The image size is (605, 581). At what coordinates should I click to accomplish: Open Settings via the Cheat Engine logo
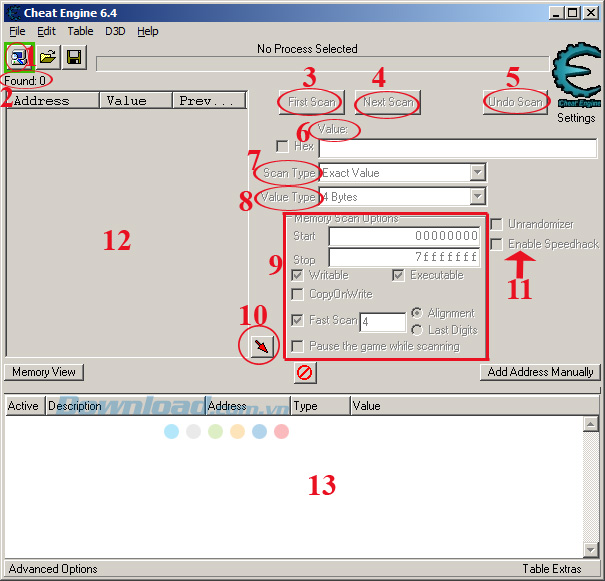click(x=577, y=75)
